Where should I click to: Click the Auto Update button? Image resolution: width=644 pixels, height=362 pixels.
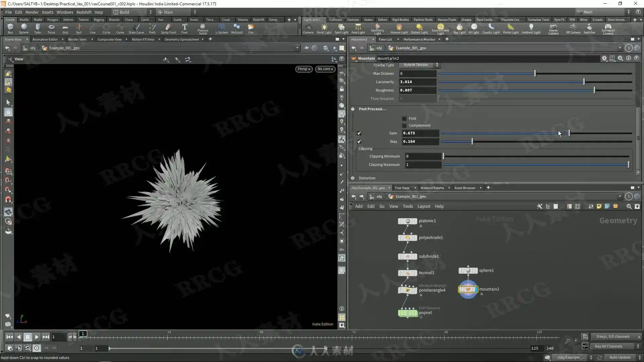tap(620, 357)
